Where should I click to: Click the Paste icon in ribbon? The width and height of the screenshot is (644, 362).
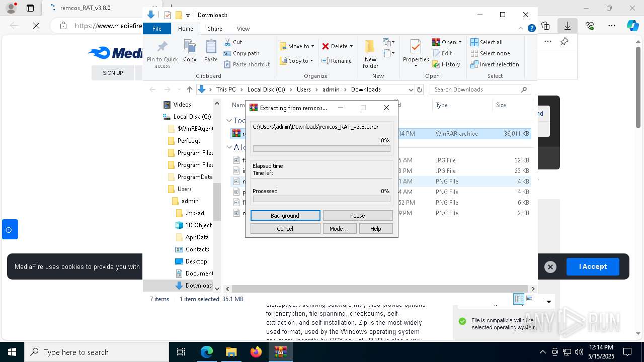click(x=211, y=48)
